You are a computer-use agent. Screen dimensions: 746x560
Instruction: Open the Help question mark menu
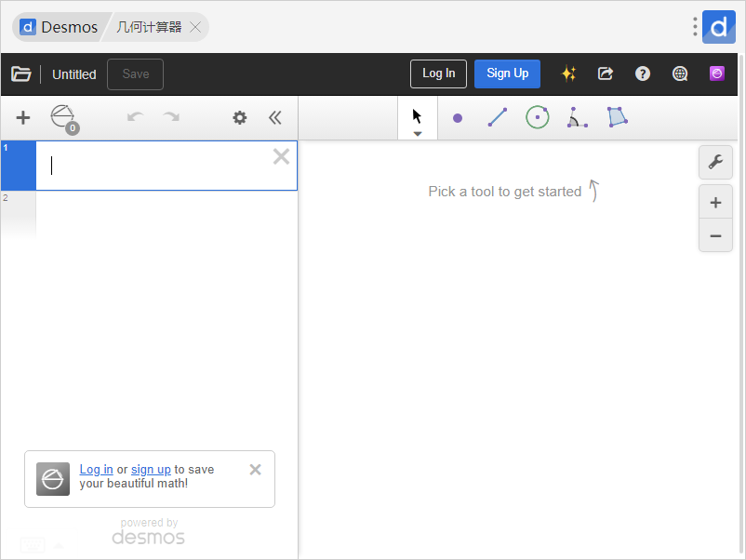[x=642, y=74]
